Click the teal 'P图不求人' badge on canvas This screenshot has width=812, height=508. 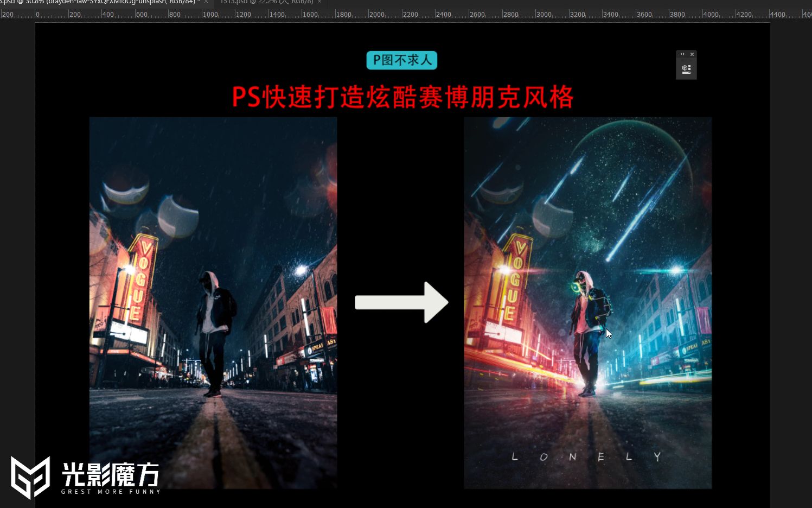click(402, 60)
